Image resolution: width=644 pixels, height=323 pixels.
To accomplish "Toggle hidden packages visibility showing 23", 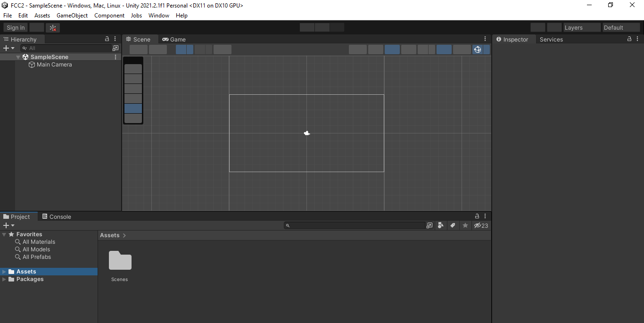I will point(481,225).
